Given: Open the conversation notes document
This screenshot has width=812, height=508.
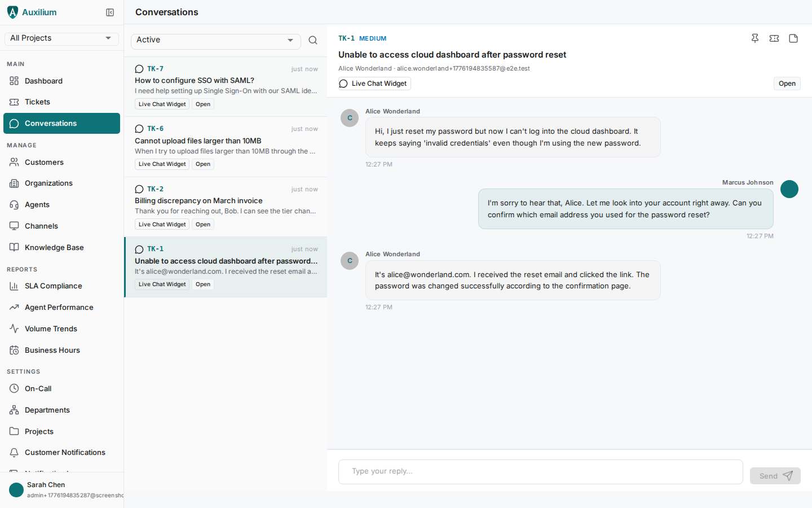Looking at the screenshot, I should pos(793,38).
